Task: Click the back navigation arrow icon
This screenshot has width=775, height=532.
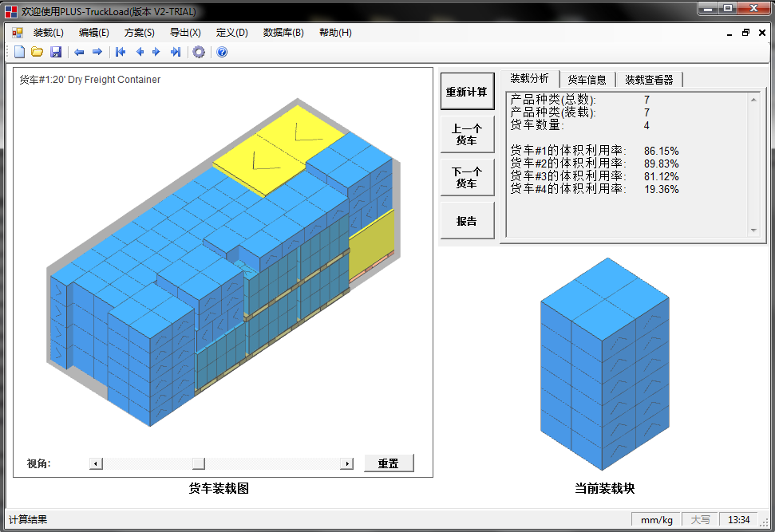Action: 79,51
